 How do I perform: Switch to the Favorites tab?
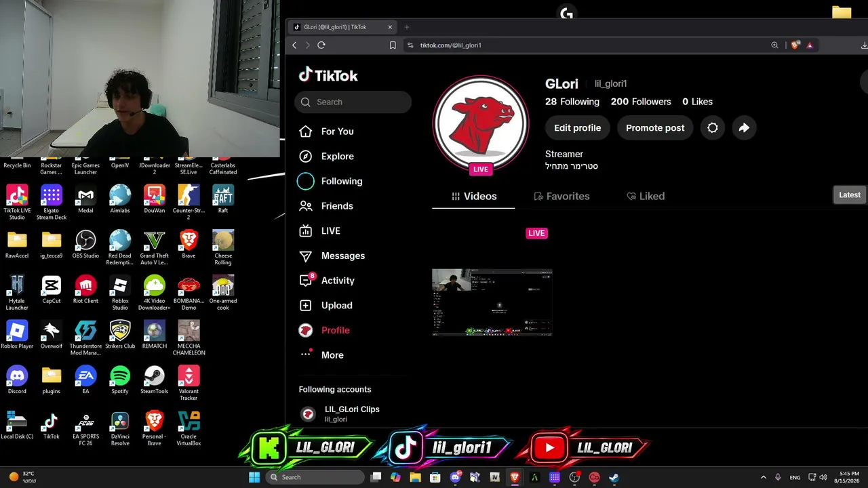[561, 197]
